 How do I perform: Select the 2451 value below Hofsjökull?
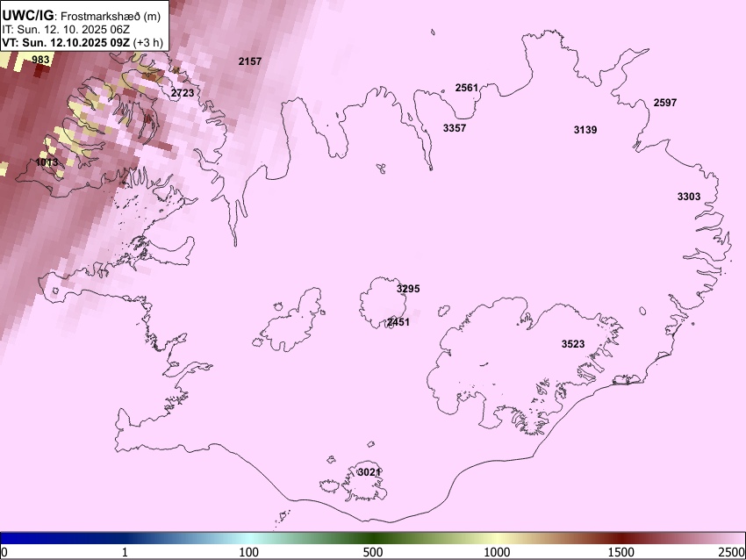(398, 322)
